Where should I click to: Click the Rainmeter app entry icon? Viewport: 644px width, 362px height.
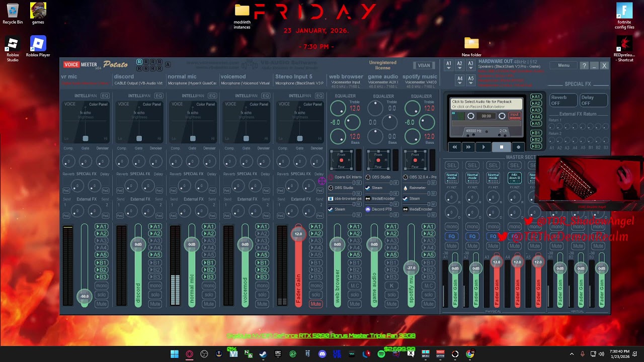(x=406, y=188)
